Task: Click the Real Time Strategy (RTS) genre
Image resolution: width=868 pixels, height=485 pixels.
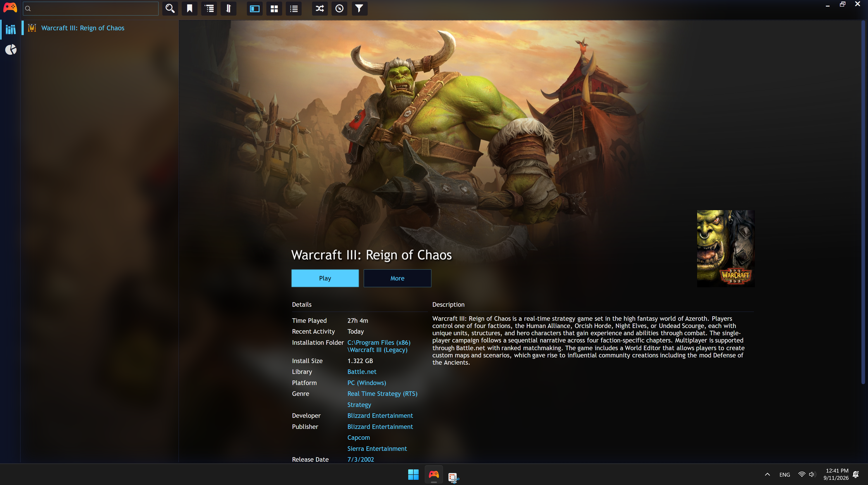Action: [382, 394]
